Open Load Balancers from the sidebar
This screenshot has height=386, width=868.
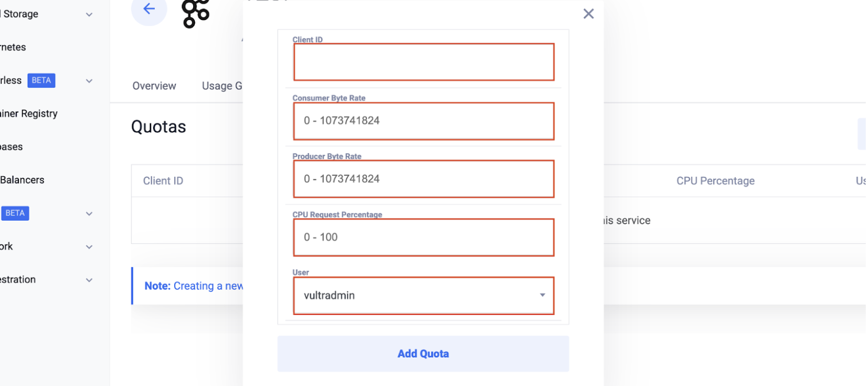(x=22, y=180)
